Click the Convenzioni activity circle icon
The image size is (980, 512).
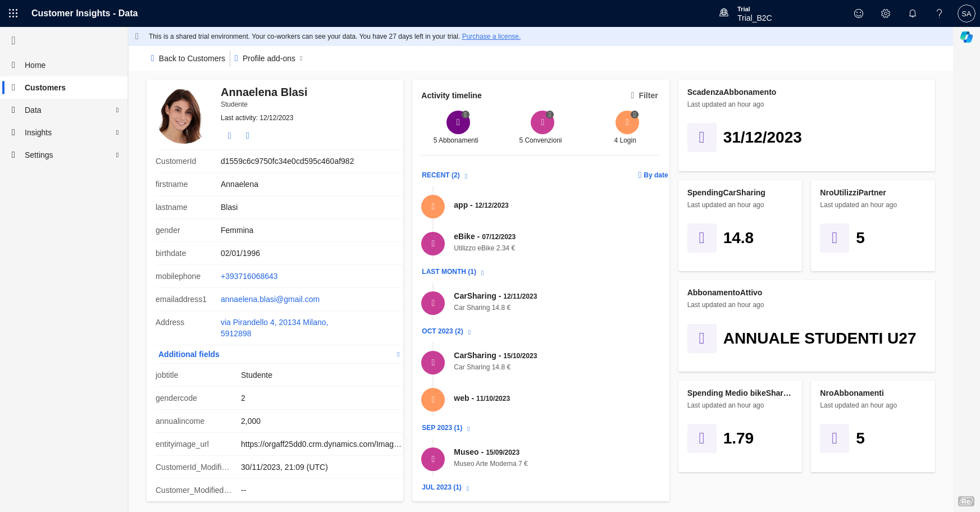pos(542,122)
